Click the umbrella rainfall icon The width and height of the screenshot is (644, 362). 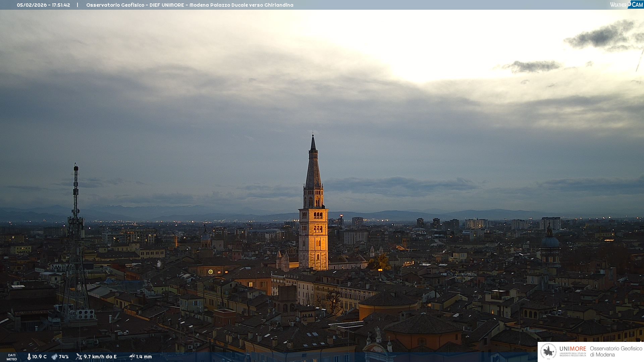[x=132, y=357]
